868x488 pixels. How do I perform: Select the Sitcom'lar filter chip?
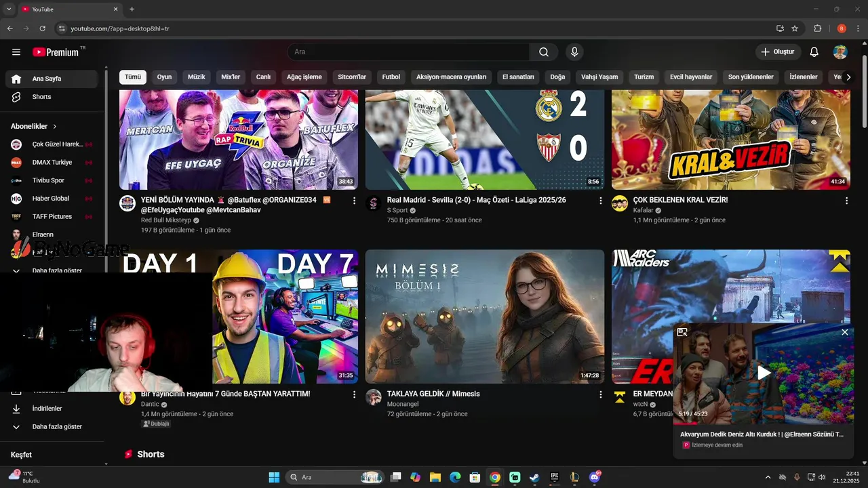(x=352, y=77)
